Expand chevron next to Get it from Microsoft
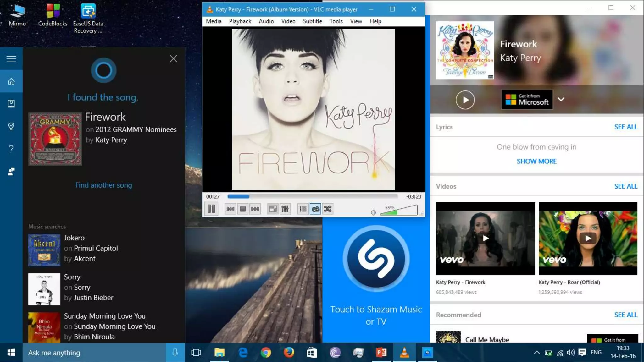The image size is (644, 362). tap(561, 100)
